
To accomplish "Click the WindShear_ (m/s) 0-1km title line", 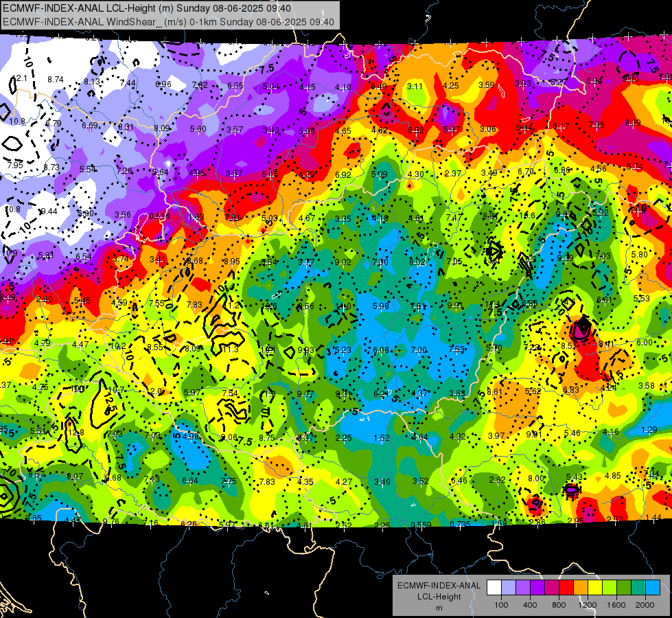I will point(168,22).
